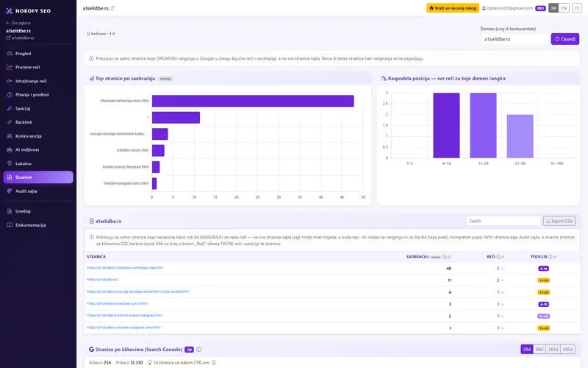Click the PRO plan badge
This screenshot has height=368, width=588.
pos(540,8)
